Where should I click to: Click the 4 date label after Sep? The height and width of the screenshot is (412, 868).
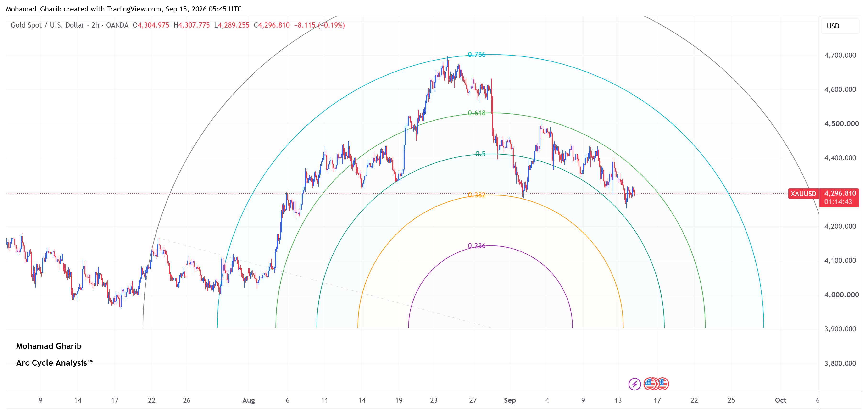[547, 400]
